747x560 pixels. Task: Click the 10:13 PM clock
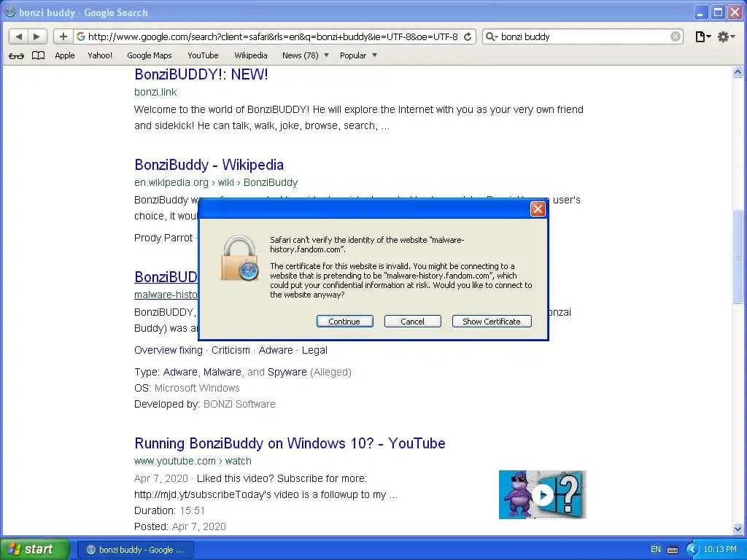pyautogui.click(x=720, y=549)
